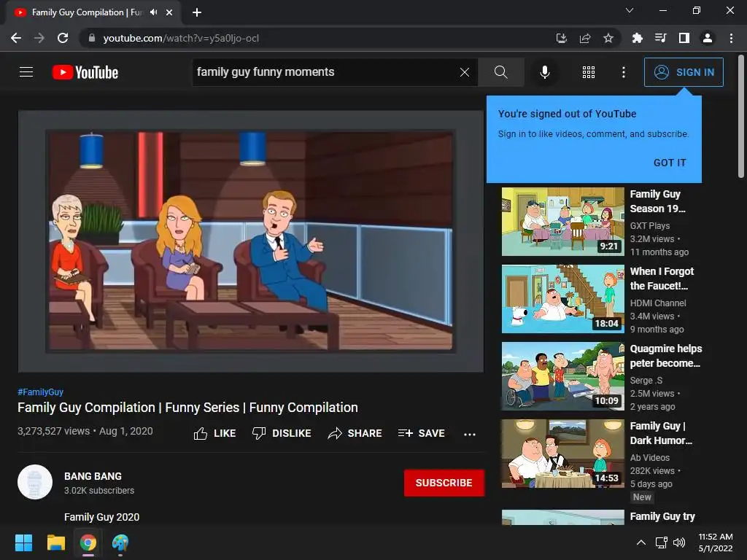
Task: Open media controls icon in Chrome toolbar
Action: pos(661,38)
